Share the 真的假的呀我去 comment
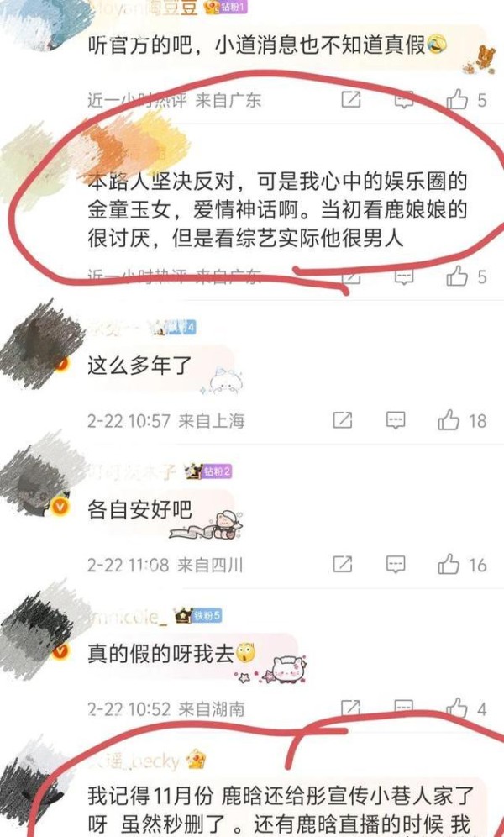Viewport: 504px width, 837px height. [350, 708]
